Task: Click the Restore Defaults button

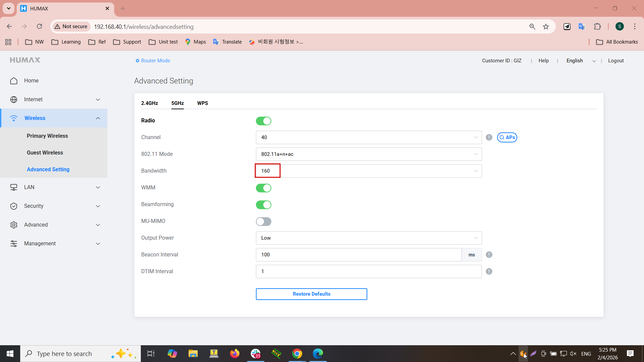Action: (311, 294)
